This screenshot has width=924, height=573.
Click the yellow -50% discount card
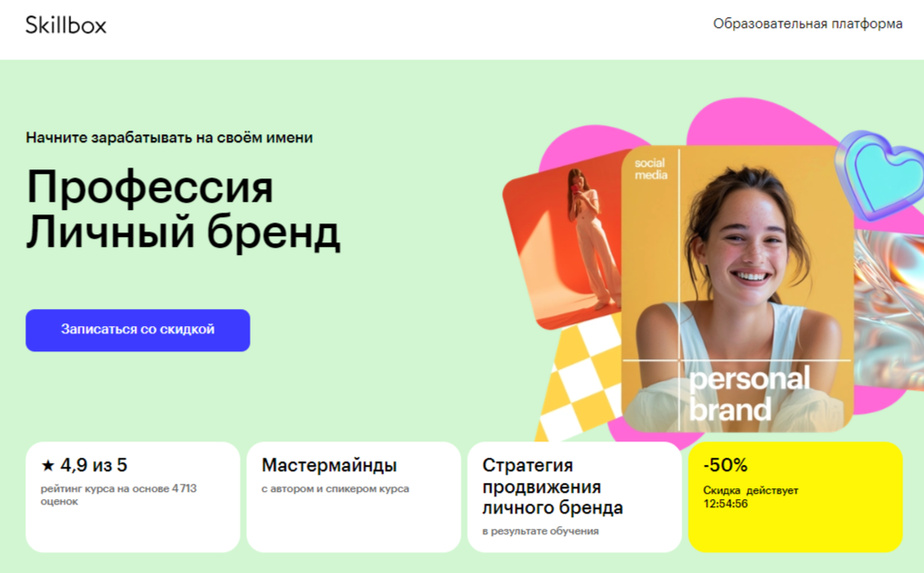pos(795,497)
